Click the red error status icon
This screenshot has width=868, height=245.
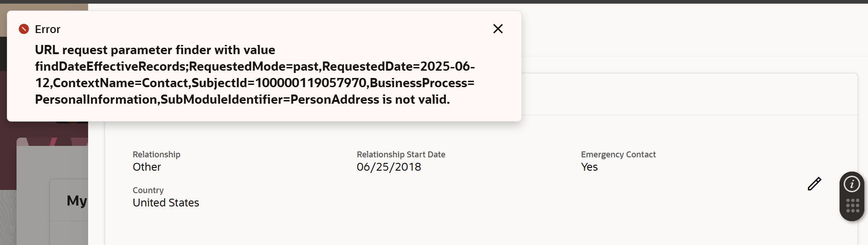(24, 29)
